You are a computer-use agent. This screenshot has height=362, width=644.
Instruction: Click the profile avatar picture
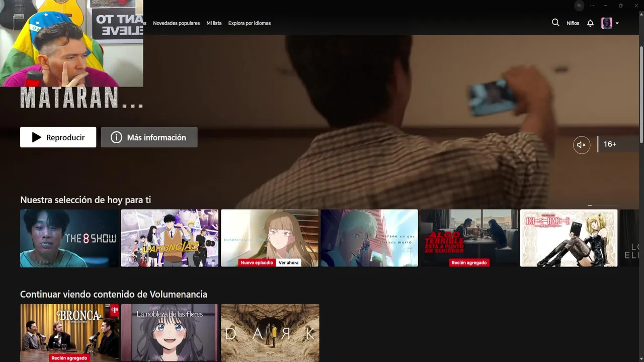[607, 23]
